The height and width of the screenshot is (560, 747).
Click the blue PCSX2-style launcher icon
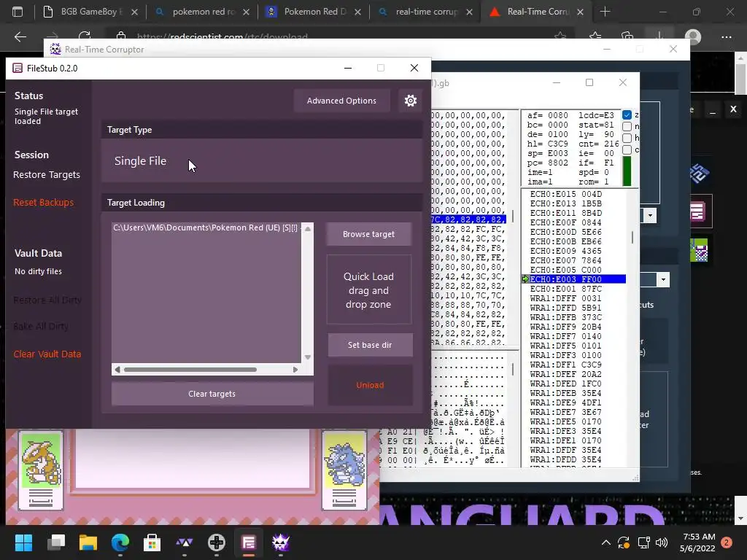pyautogui.click(x=700, y=173)
